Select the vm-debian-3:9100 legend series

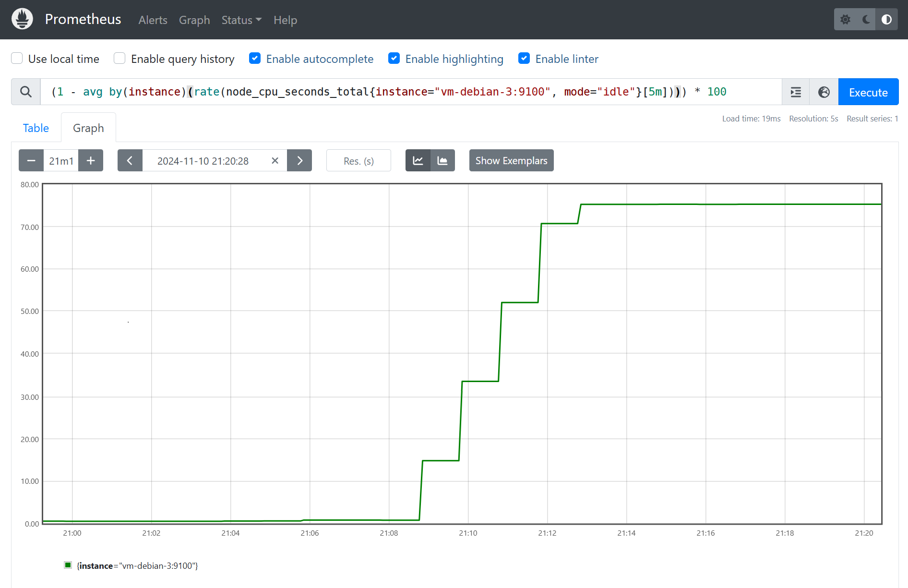(x=137, y=565)
